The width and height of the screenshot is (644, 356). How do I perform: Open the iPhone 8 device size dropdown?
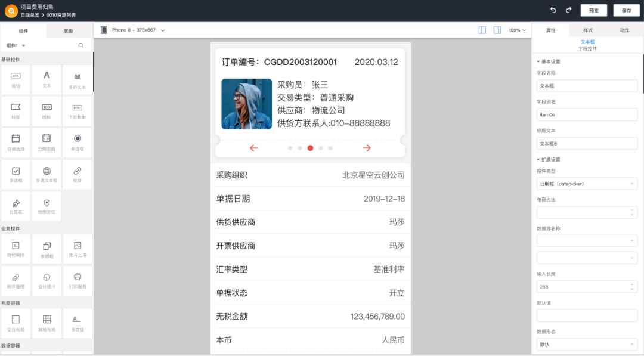click(x=133, y=30)
